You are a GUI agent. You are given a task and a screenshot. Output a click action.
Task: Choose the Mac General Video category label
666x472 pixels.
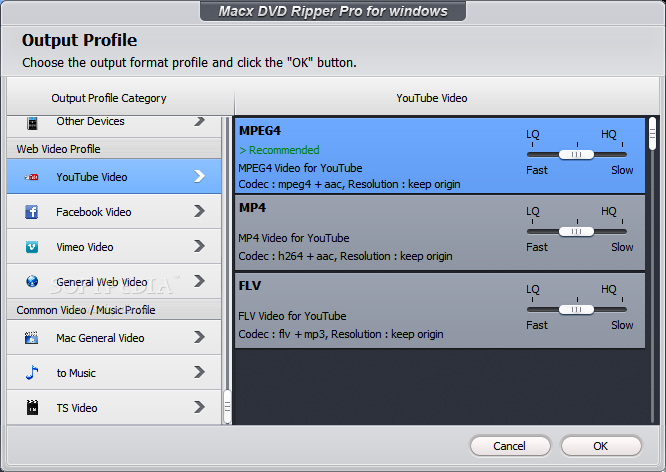click(x=100, y=338)
